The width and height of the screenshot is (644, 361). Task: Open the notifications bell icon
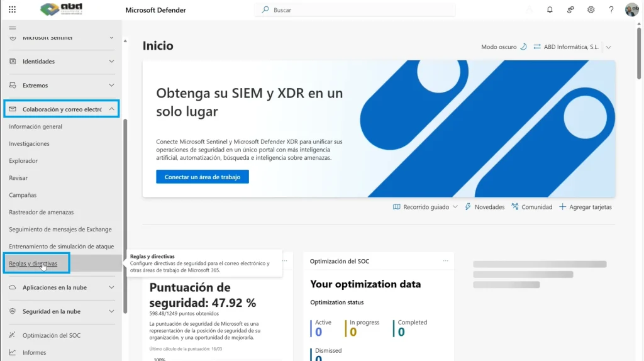550,9
